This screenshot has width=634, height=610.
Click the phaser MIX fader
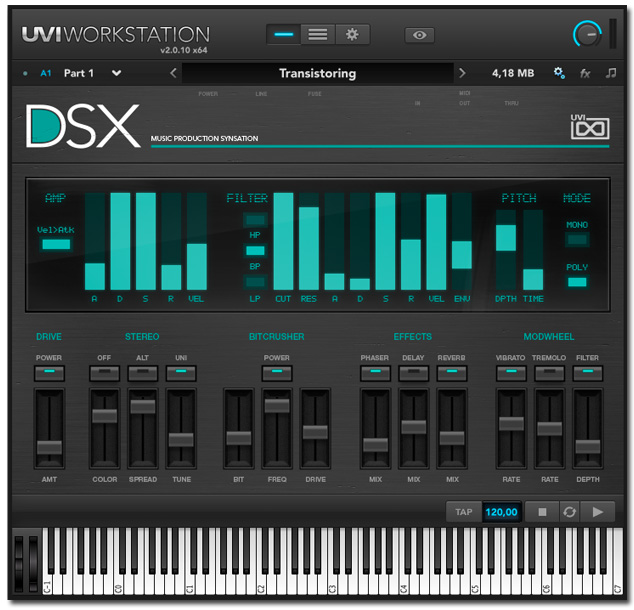(375, 445)
